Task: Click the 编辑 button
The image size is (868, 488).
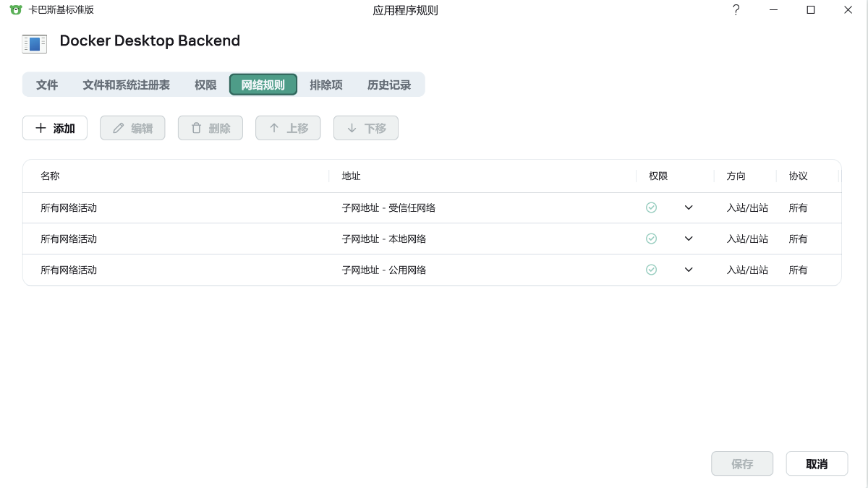Action: click(132, 128)
